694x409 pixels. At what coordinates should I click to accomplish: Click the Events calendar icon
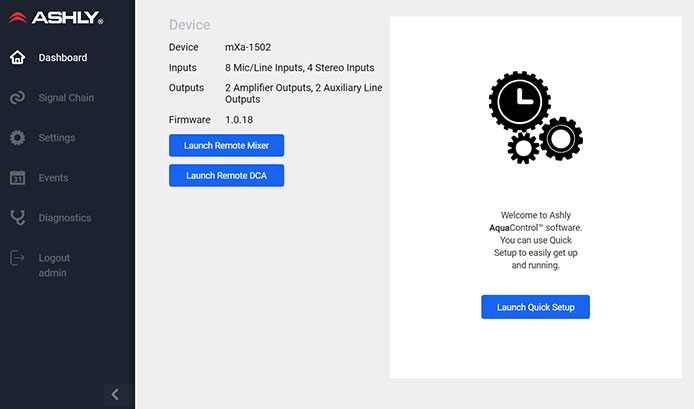click(x=17, y=178)
